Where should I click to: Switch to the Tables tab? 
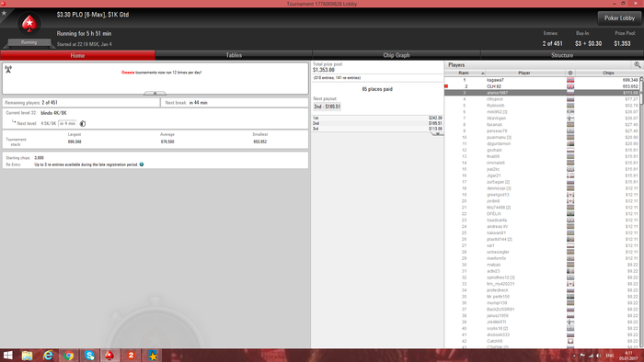(x=234, y=55)
